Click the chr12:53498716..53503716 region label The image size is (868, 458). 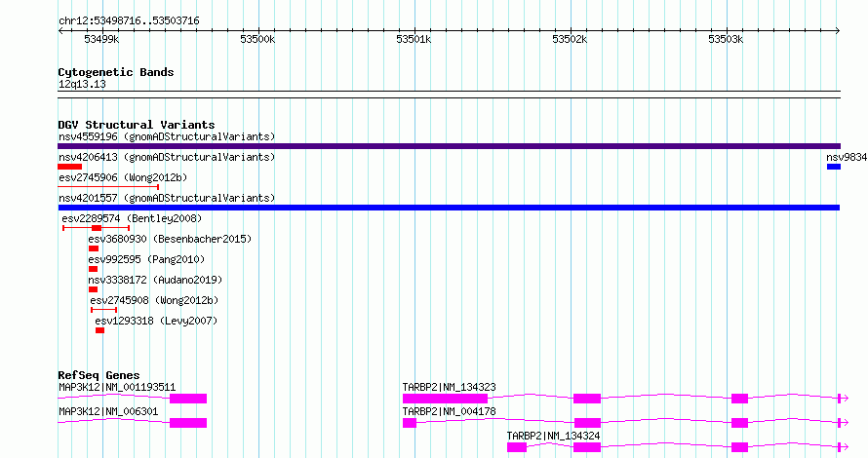[x=129, y=21]
